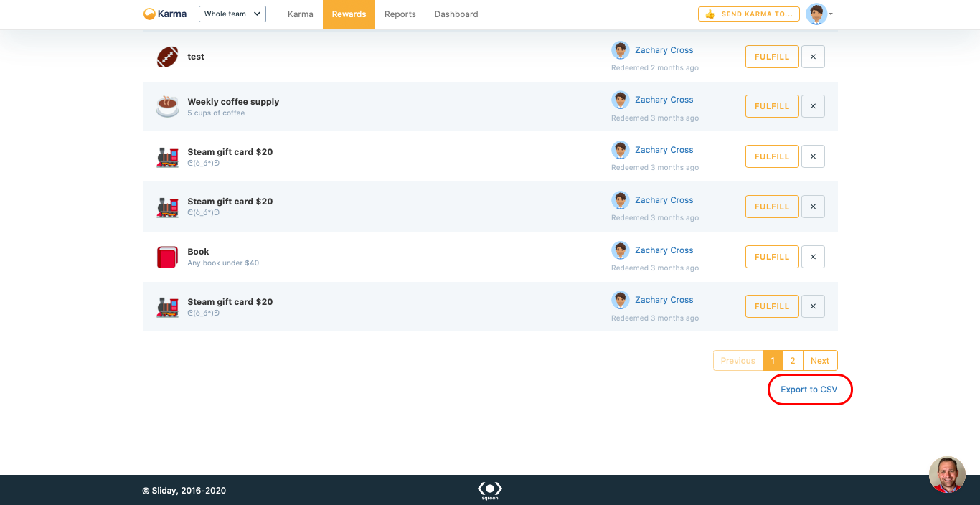Open Zachary Cross link in Weekly coffee supply row
980x505 pixels.
point(664,100)
